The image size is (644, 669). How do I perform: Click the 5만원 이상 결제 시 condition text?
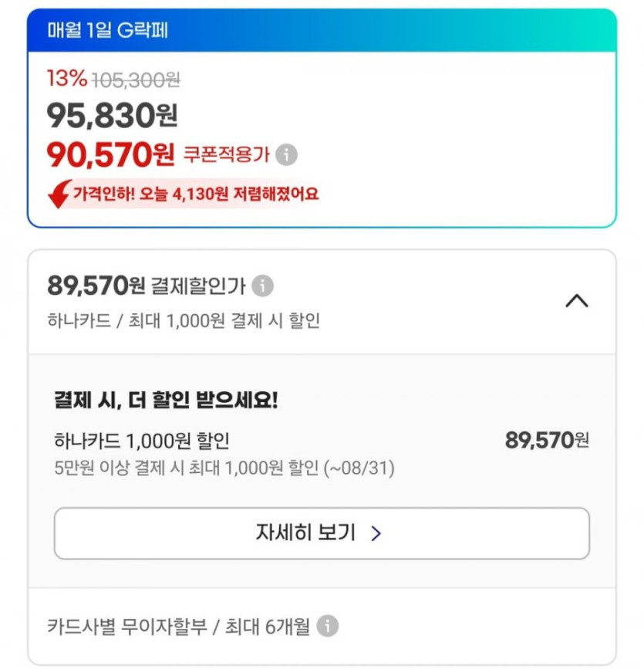tap(224, 468)
